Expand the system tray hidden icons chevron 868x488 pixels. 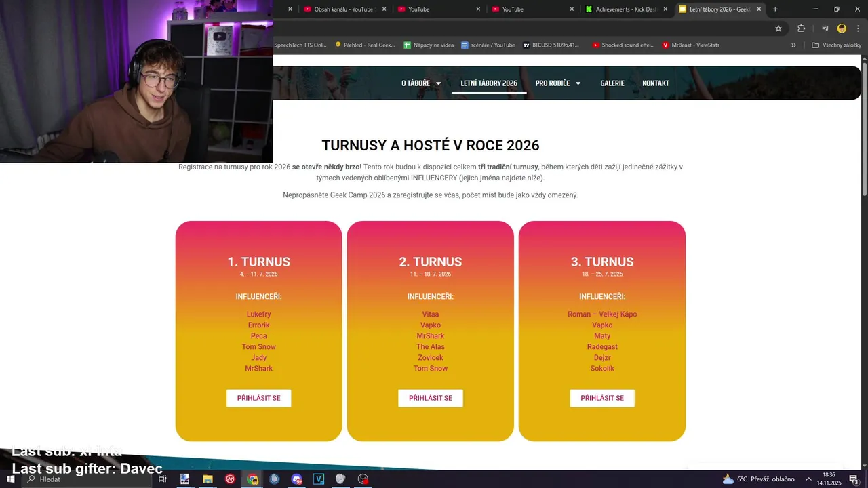[808, 479]
